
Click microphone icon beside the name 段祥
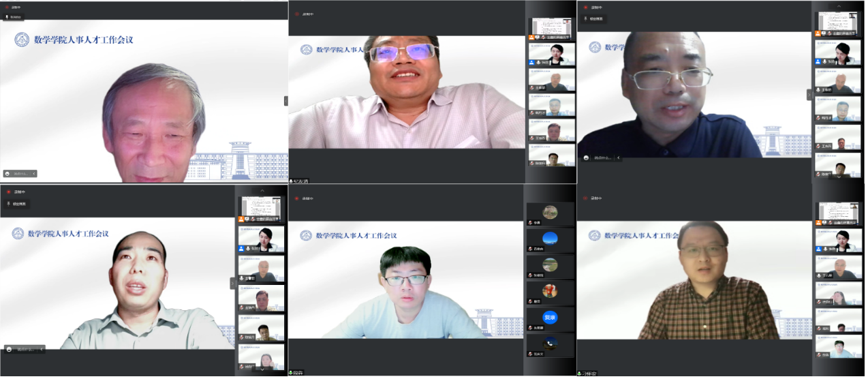tap(292, 373)
